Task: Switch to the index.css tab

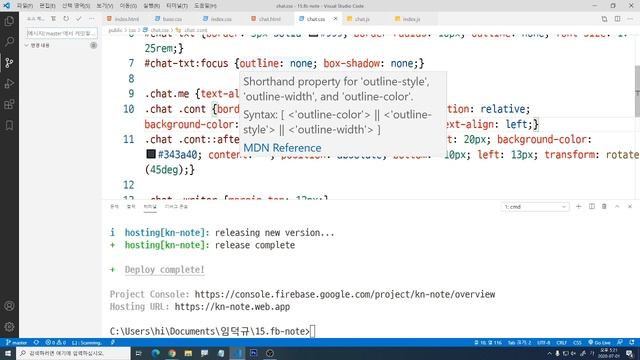Action: point(218,19)
